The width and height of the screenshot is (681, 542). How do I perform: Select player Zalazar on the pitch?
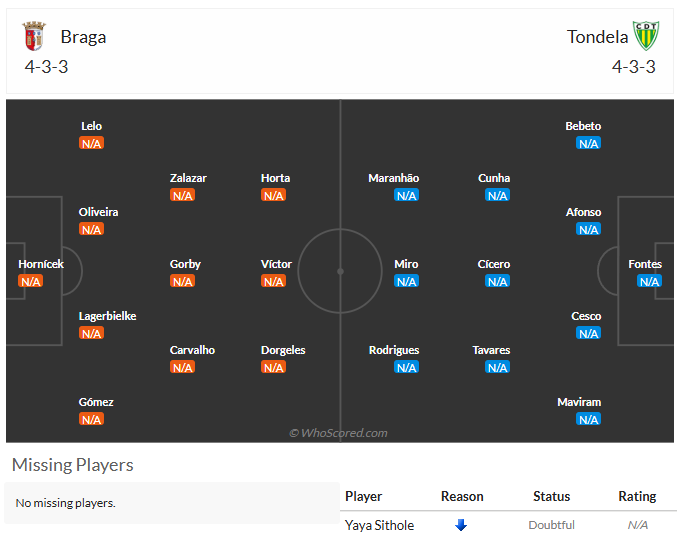(x=188, y=178)
